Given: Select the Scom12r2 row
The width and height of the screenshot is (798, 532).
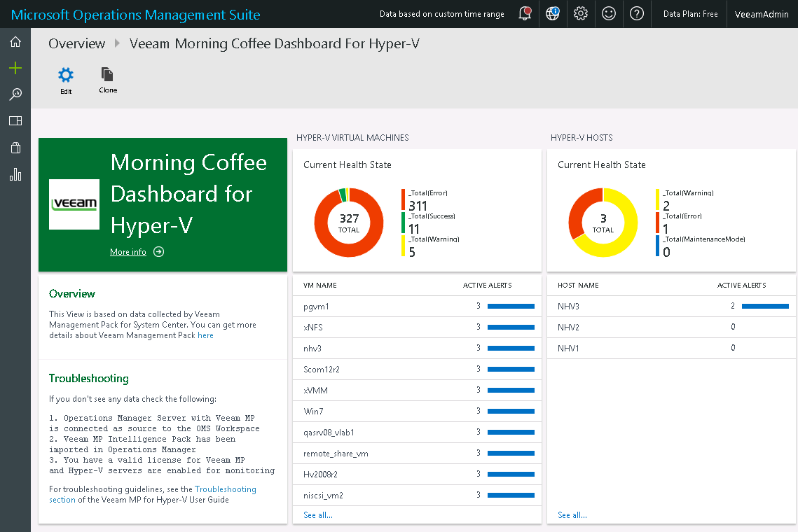Looking at the screenshot, I should pos(418,369).
